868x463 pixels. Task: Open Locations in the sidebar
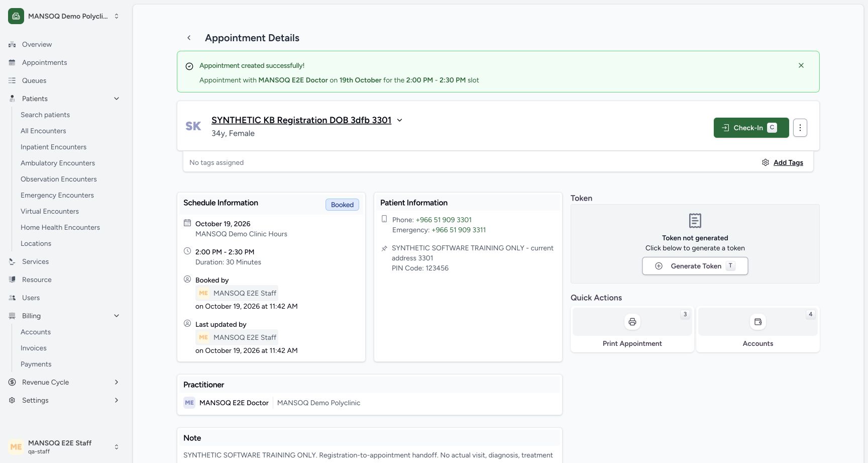[x=36, y=243]
